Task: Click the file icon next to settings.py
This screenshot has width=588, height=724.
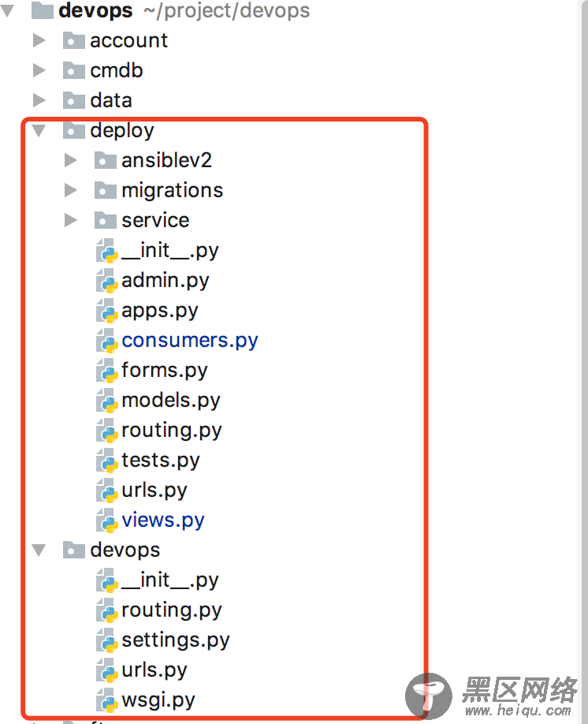Action: [106, 640]
